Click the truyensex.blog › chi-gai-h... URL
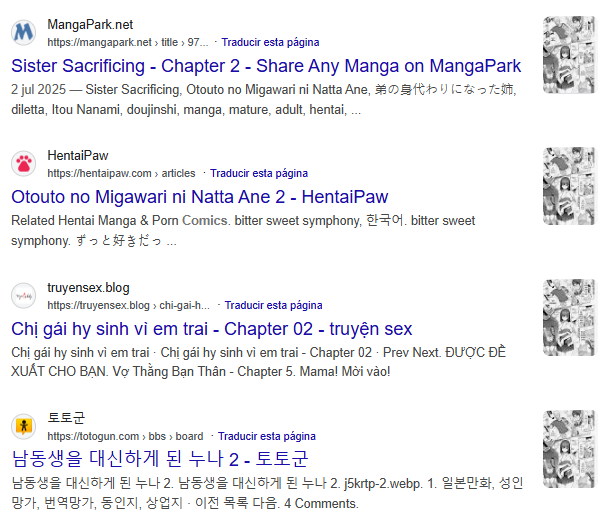604x517 pixels. click(x=129, y=305)
